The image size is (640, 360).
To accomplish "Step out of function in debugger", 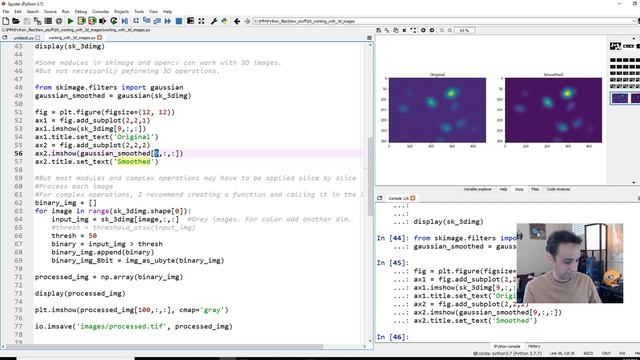I will [157, 21].
